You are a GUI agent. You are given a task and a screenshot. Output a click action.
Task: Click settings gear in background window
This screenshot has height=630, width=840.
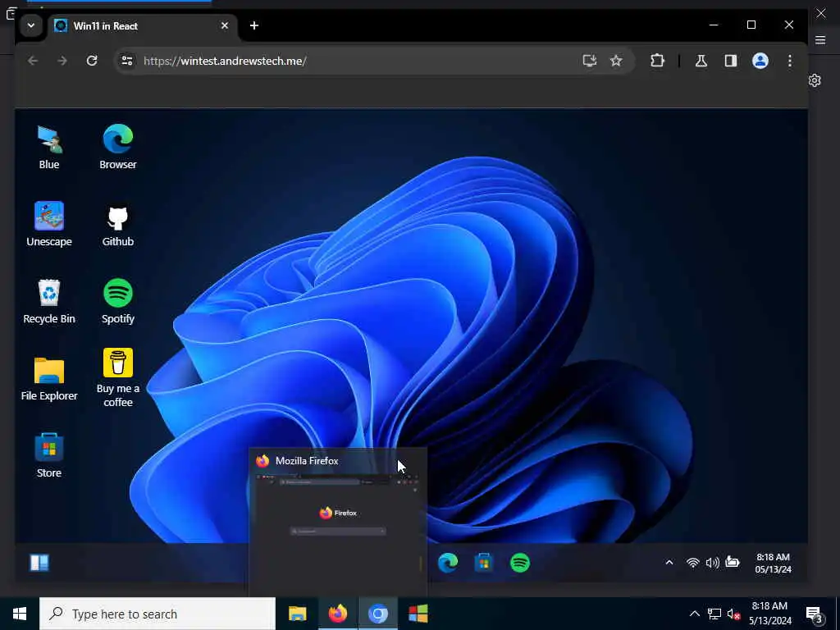[x=815, y=80]
